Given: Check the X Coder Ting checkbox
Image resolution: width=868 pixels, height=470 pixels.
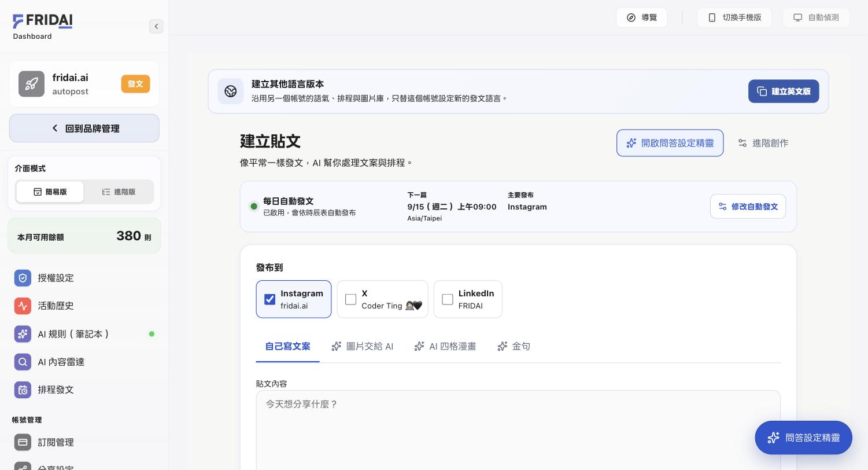Looking at the screenshot, I should (x=350, y=299).
